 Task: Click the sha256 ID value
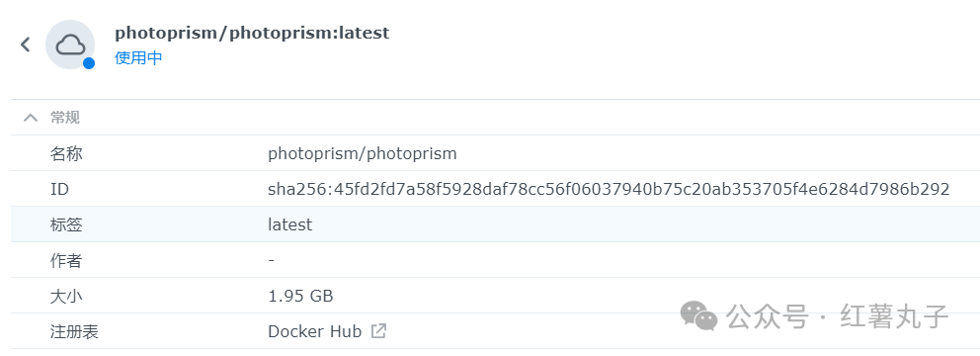(x=609, y=189)
